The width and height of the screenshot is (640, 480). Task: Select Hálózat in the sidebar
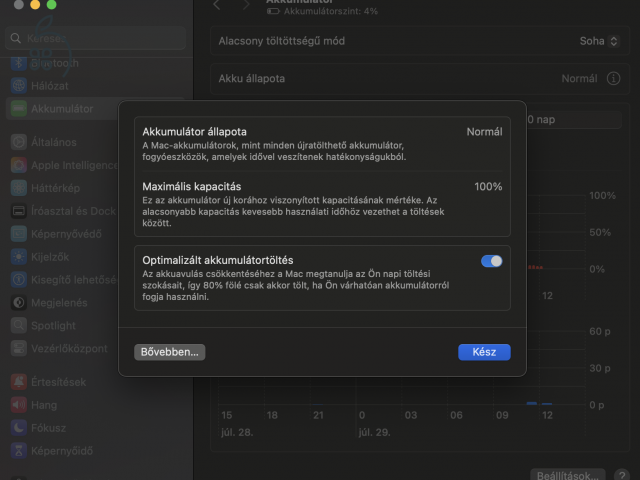coord(50,86)
